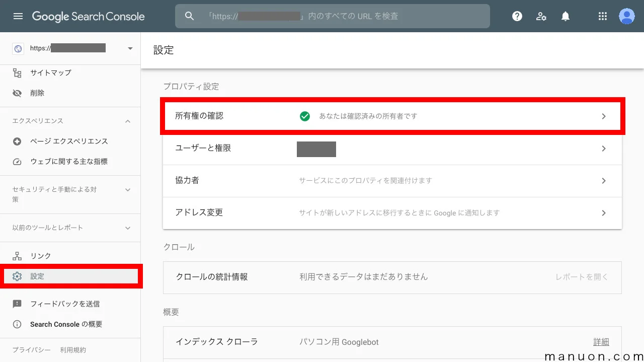This screenshot has width=644, height=362.
Task: Click the sitemap icon in sidebar
Action: [x=17, y=73]
